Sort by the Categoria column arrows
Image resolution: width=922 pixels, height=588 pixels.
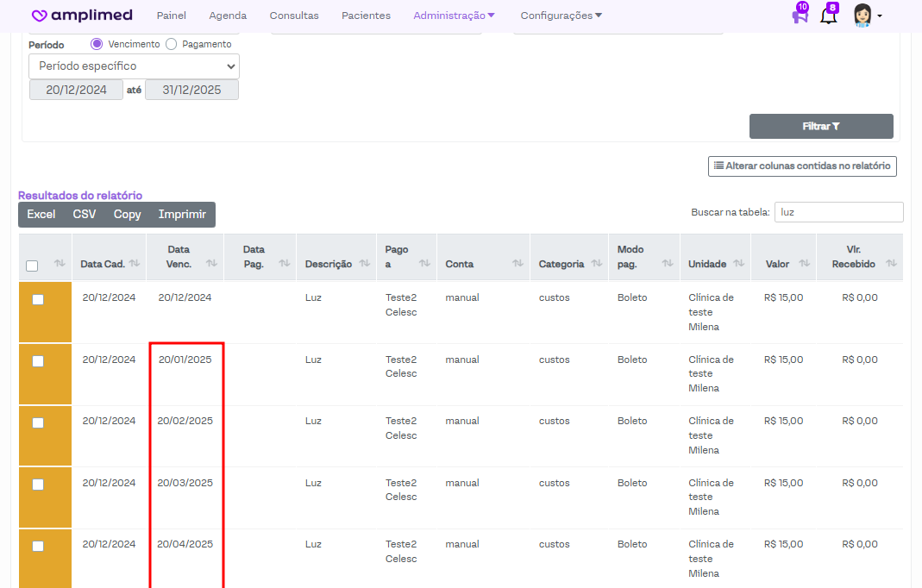596,264
